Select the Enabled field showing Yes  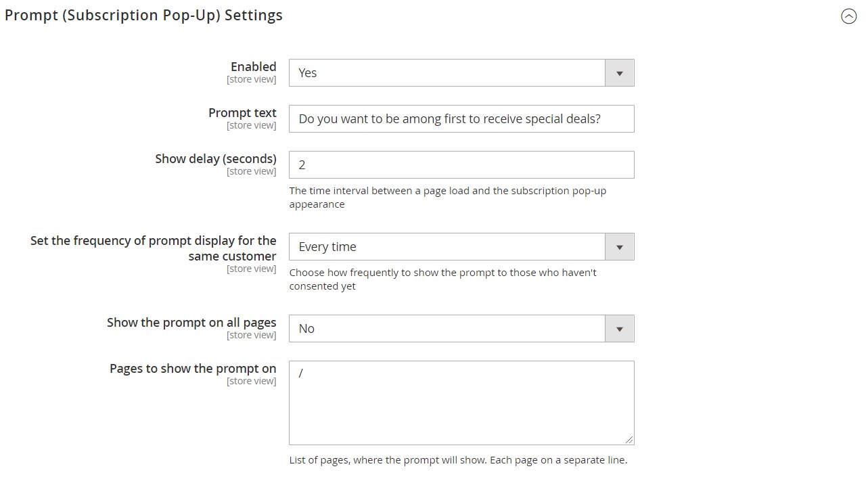coord(461,73)
